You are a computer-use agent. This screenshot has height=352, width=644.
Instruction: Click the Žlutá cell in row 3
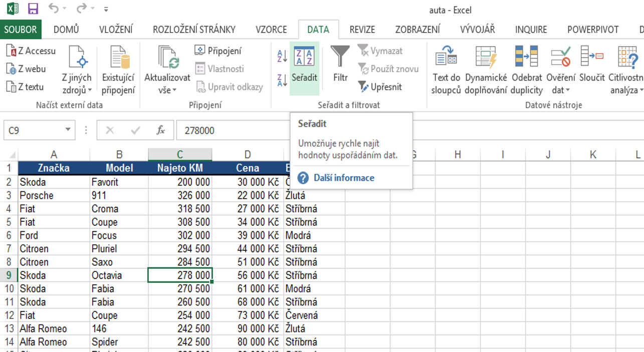[x=314, y=195]
